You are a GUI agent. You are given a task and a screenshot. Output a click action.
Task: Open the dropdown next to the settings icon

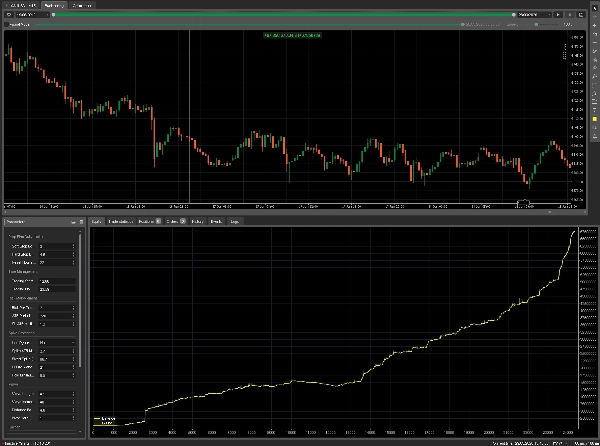click(33, 15)
